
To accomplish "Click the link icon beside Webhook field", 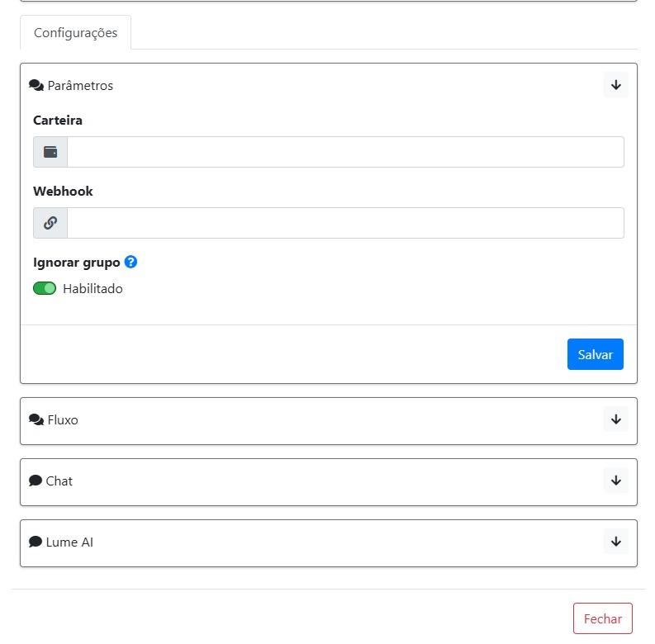I will tap(50, 223).
